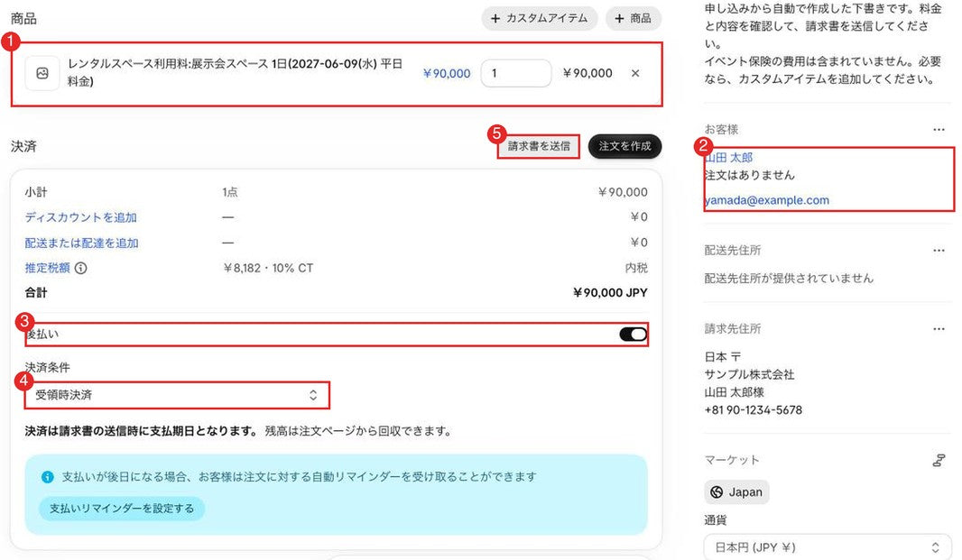This screenshot has width=962, height=560.
Task: Click ディスカウントを追加 link
Action: click(81, 217)
